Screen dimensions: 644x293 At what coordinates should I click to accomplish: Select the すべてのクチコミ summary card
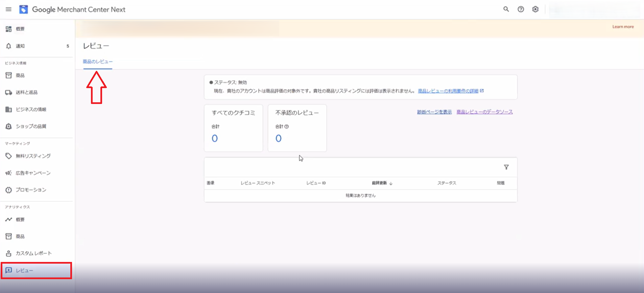pyautogui.click(x=233, y=128)
